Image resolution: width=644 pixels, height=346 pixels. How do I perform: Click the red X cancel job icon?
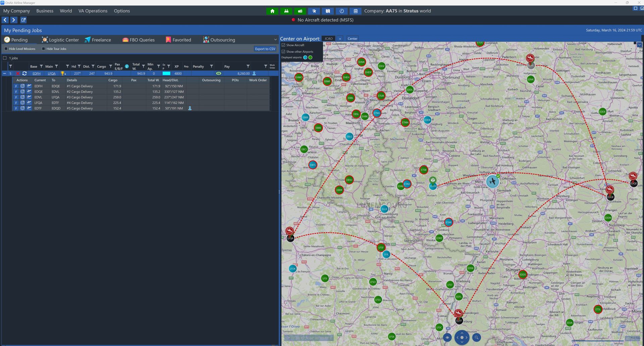coord(18,73)
